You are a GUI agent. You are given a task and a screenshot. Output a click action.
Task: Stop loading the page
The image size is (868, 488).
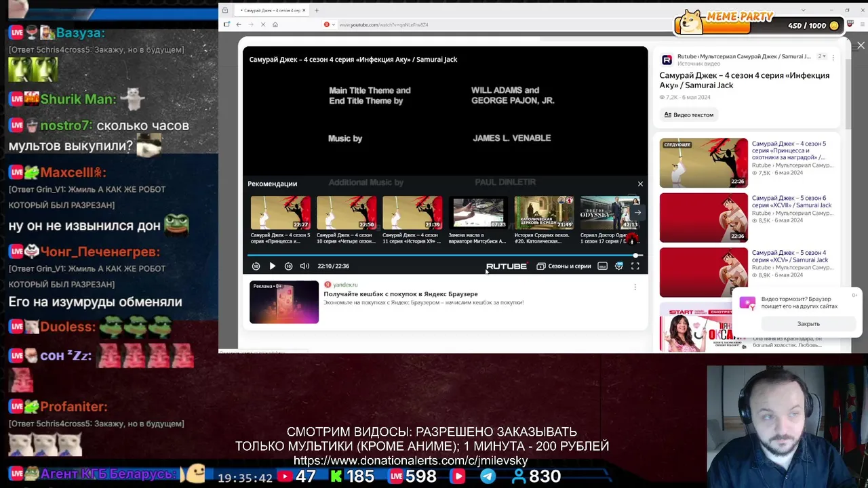(263, 24)
